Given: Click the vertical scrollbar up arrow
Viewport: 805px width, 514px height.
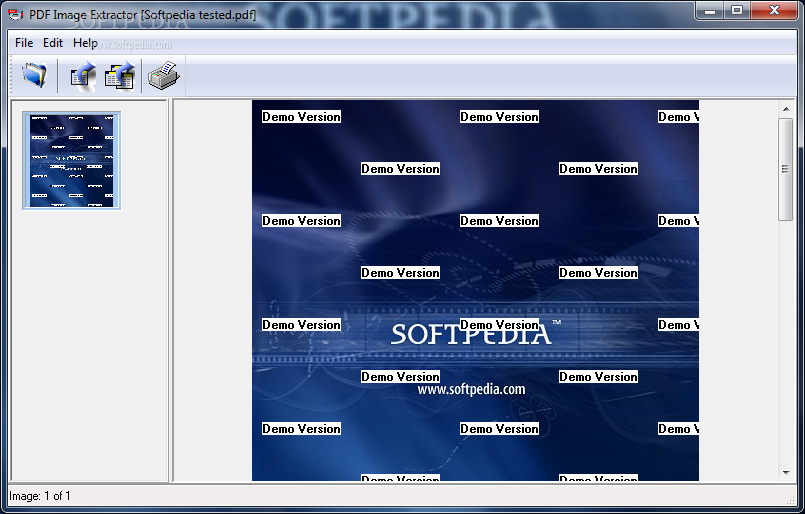Looking at the screenshot, I should click(786, 109).
